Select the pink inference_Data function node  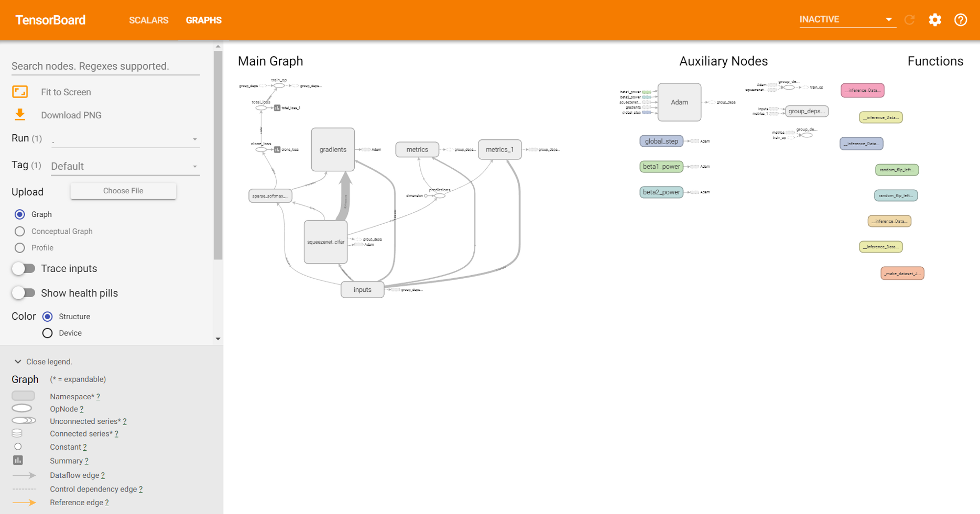[862, 90]
